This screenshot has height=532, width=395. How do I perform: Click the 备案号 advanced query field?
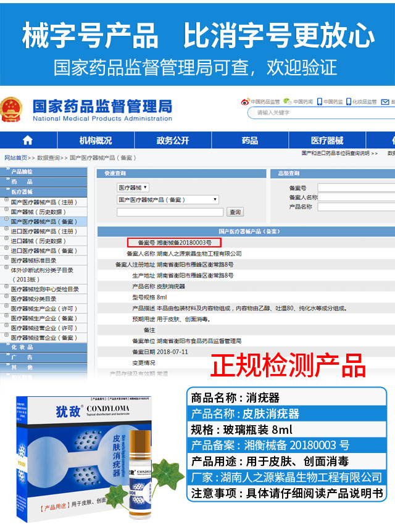coord(356,188)
